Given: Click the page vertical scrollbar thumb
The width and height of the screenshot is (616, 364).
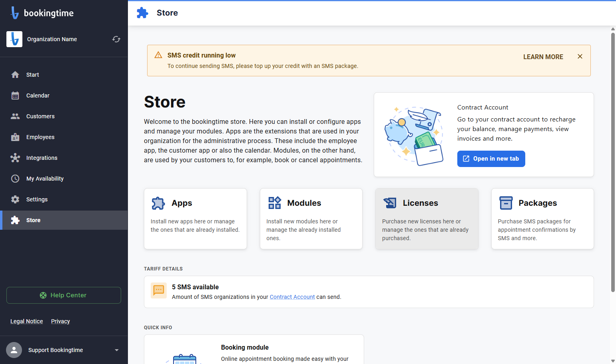Looking at the screenshot, I should point(613,162).
